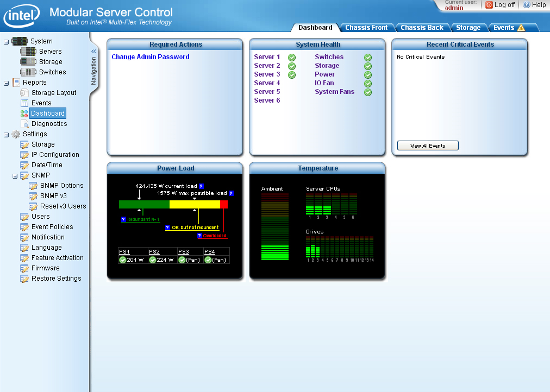Screen dimensions: 550x392
Task: Open Restore Settings in the tree
Action: coord(57,279)
